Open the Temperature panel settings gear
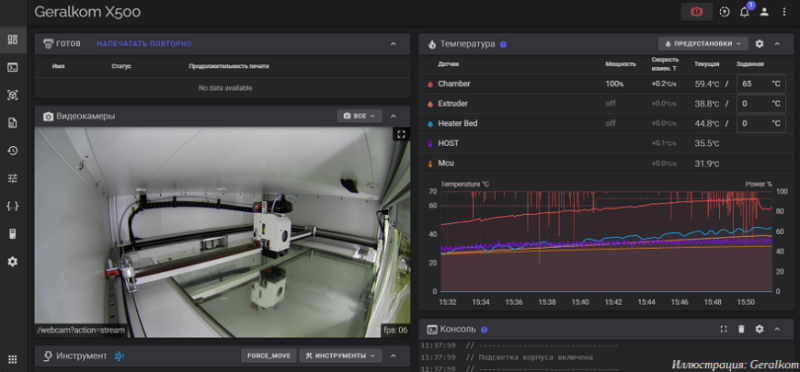The image size is (800, 372). pyautogui.click(x=759, y=44)
